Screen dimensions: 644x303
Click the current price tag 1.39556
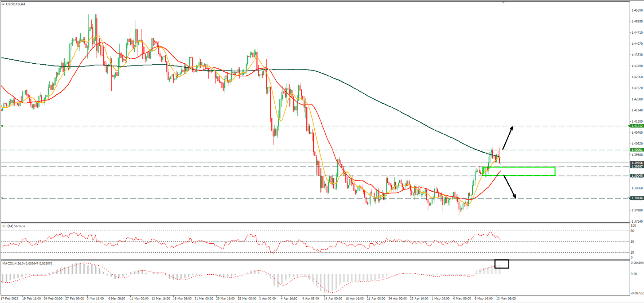tap(637, 163)
